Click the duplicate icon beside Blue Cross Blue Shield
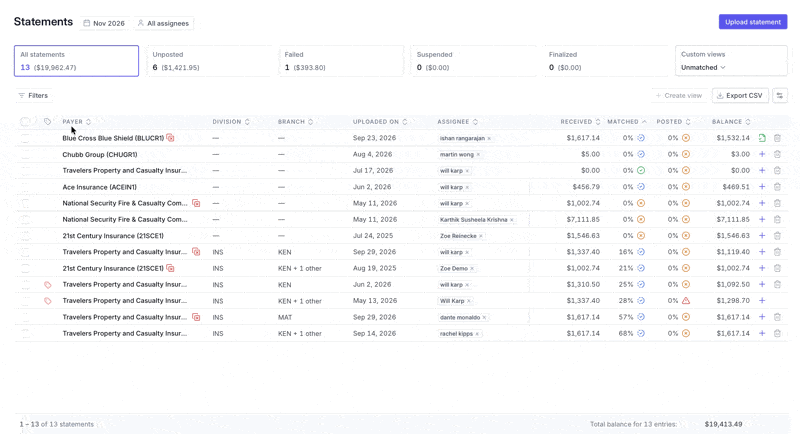Viewport: 800px width, 434px height. [x=170, y=138]
